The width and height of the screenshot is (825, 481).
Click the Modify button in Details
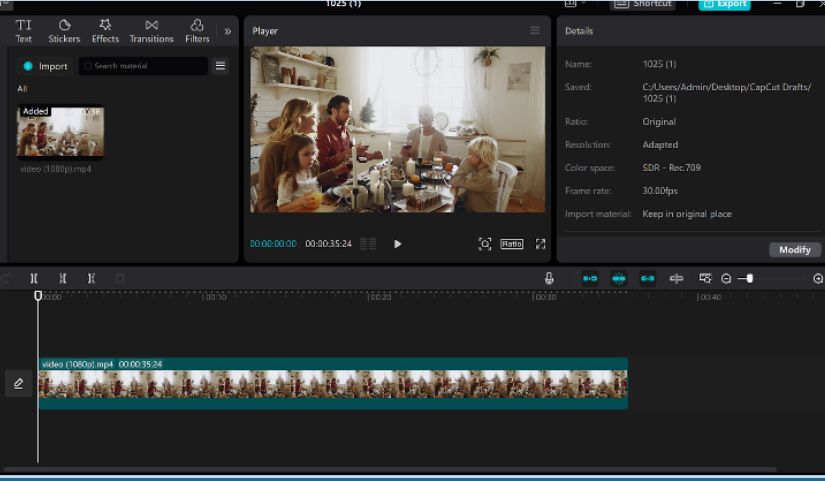pyautogui.click(x=794, y=250)
